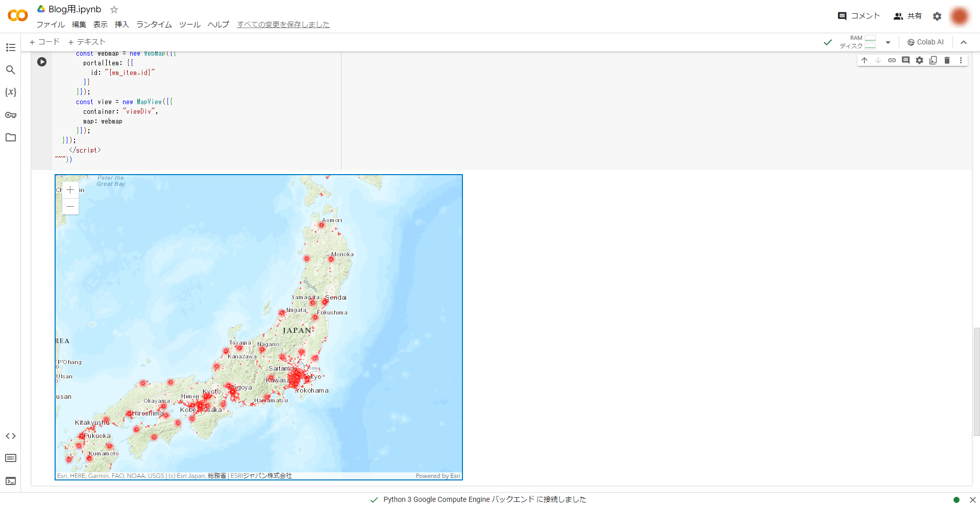Open the code snippets panel

(x=11, y=436)
